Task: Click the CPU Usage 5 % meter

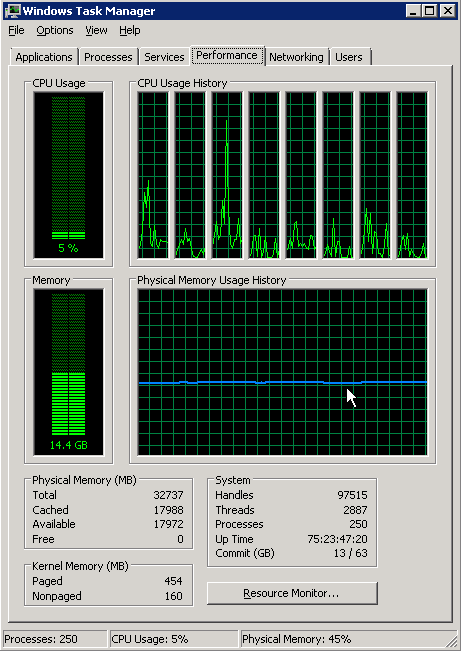Action: [x=69, y=175]
